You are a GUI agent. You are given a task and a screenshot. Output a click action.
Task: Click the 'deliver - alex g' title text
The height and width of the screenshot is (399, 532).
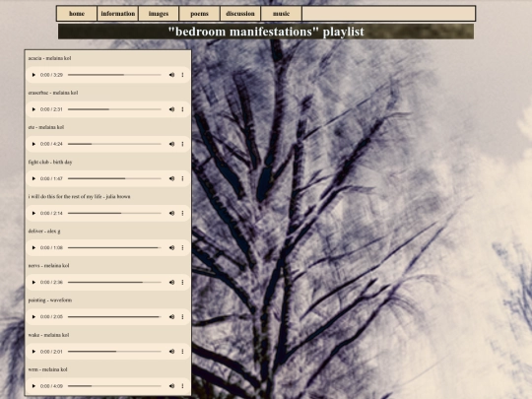coord(44,232)
